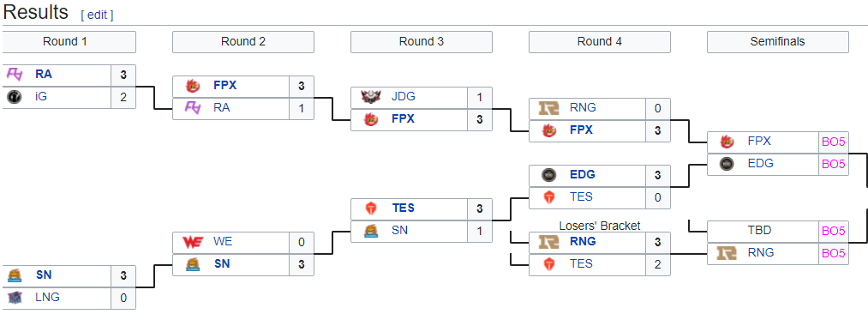Click the LNG team logo in Round 1
The image size is (868, 320).
pos(15,297)
